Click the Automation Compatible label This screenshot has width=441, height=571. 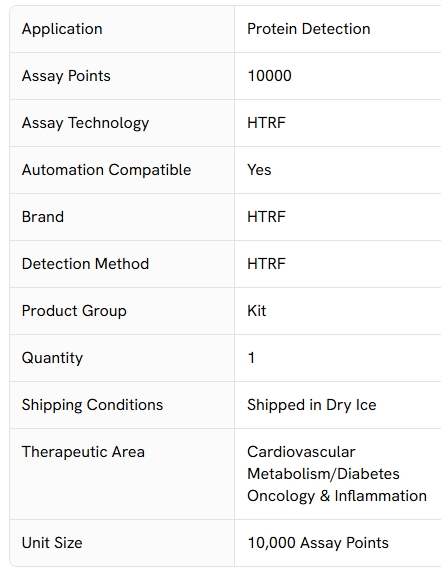[106, 170]
